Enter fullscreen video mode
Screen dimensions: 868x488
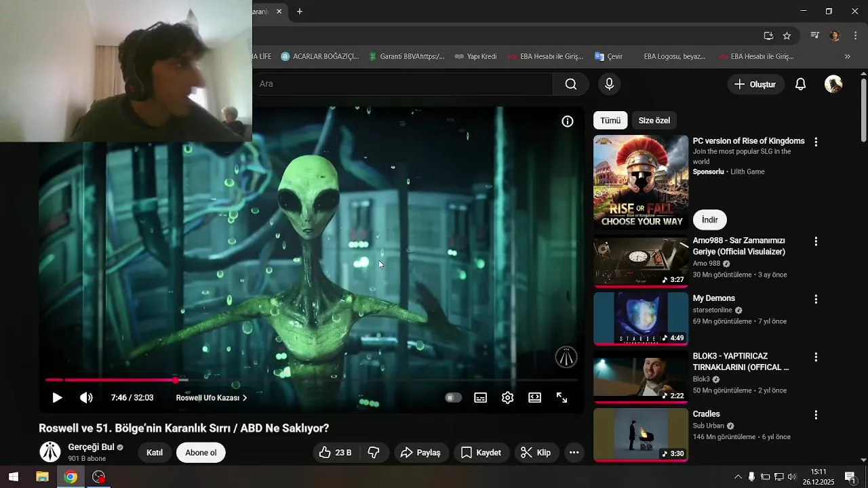click(x=561, y=398)
